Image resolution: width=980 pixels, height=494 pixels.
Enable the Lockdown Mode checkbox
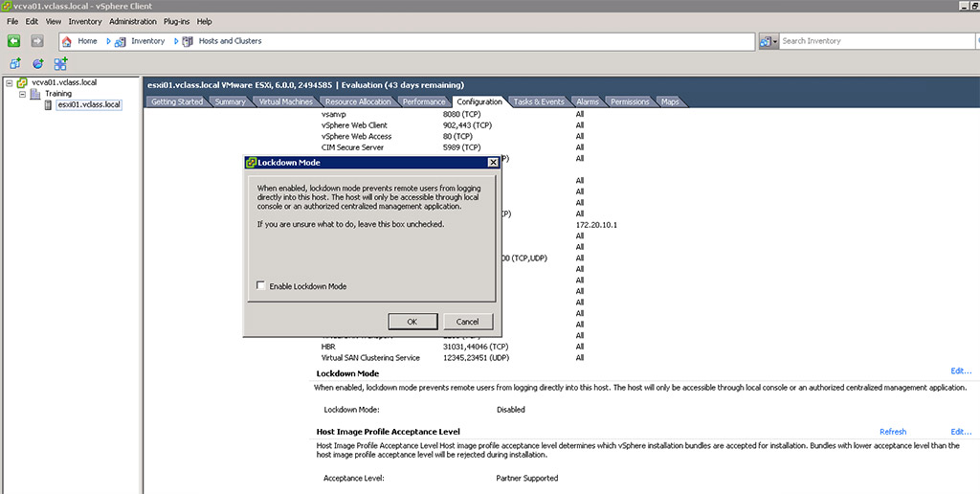click(x=261, y=285)
